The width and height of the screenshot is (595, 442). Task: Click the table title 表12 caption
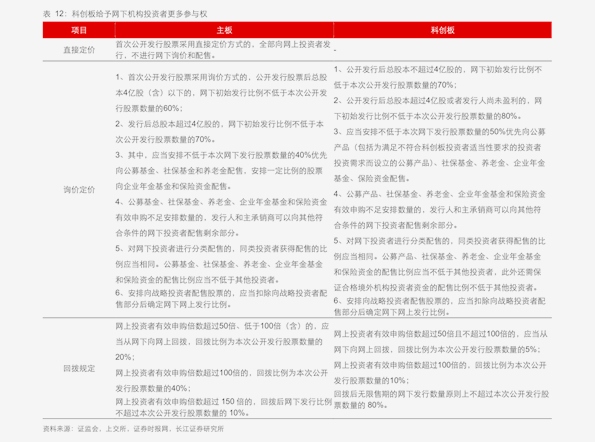125,14
